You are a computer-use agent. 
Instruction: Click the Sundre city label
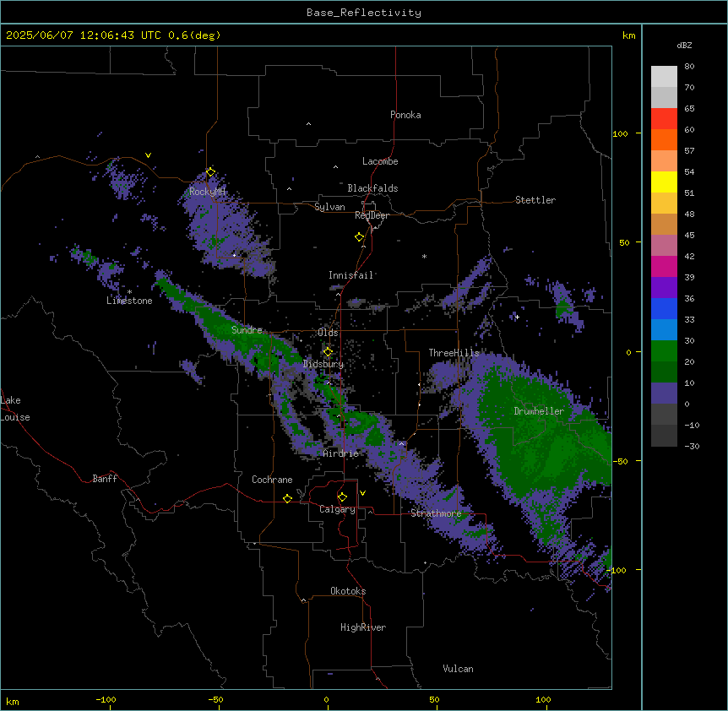point(247,330)
